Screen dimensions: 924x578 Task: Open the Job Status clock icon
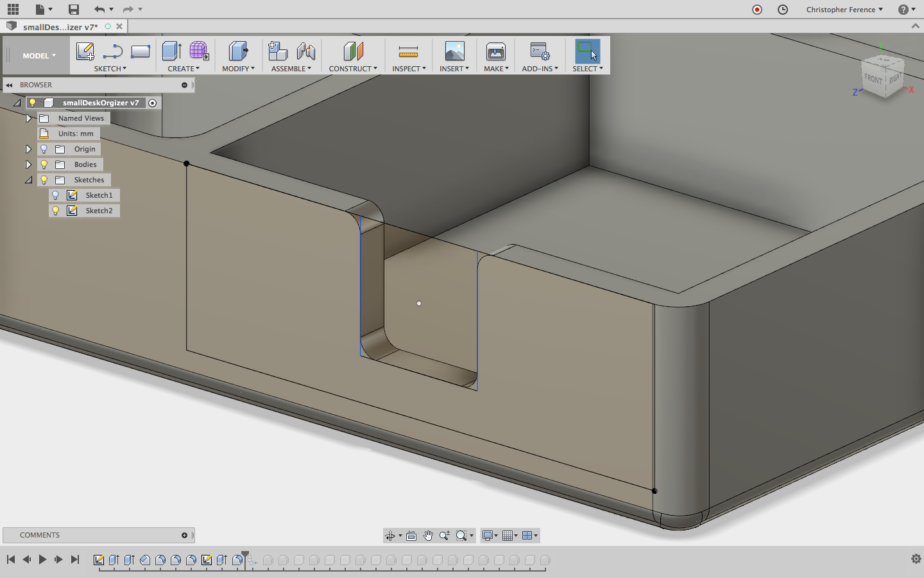[783, 10]
